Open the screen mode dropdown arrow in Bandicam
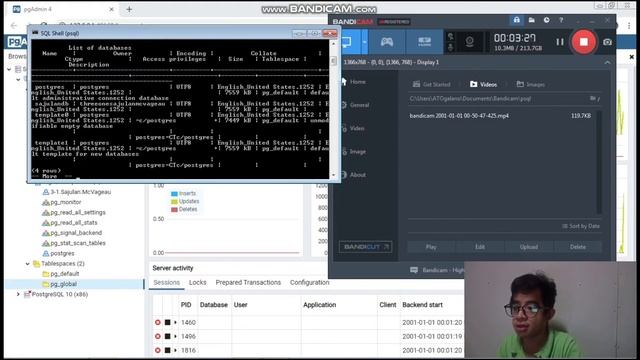The image size is (640, 360). tap(364, 42)
